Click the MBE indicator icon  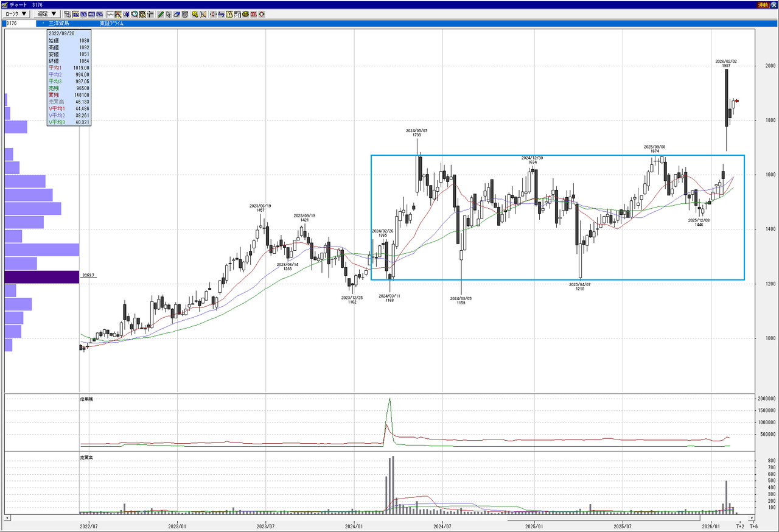coord(91,14)
